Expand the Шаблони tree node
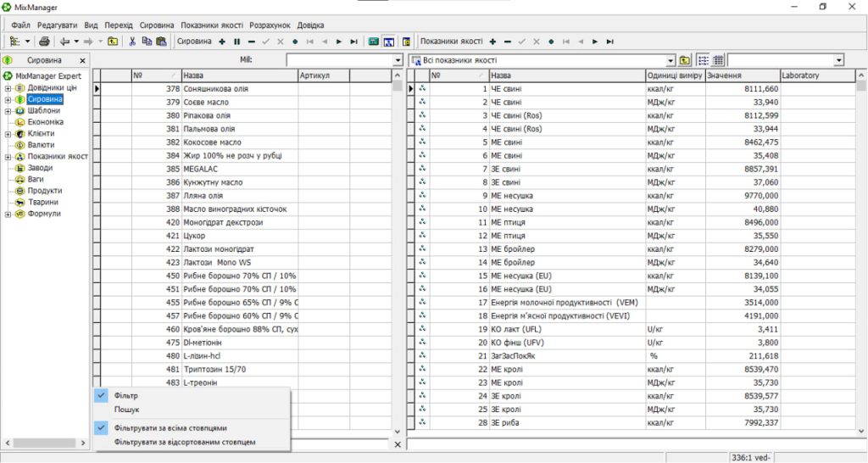This screenshot has height=463, width=868. (x=8, y=111)
